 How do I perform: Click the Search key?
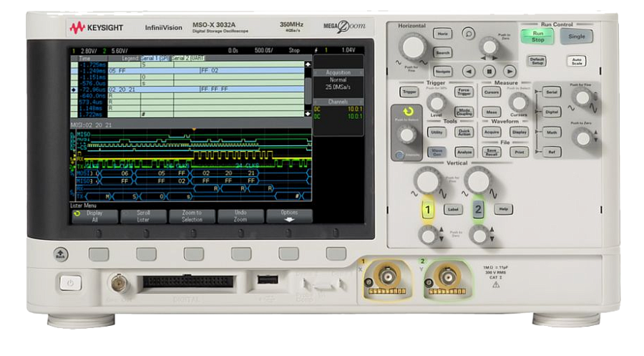443,52
